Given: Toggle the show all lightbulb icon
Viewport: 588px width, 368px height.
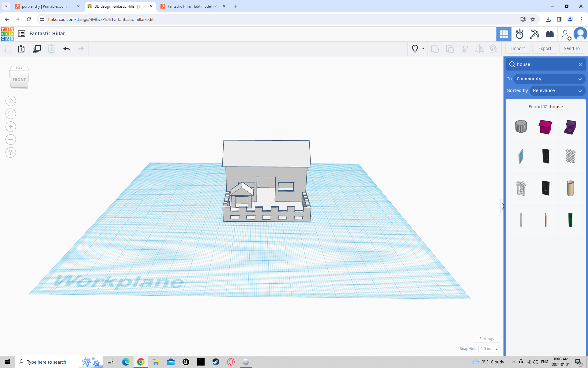Looking at the screenshot, I should click(x=415, y=49).
